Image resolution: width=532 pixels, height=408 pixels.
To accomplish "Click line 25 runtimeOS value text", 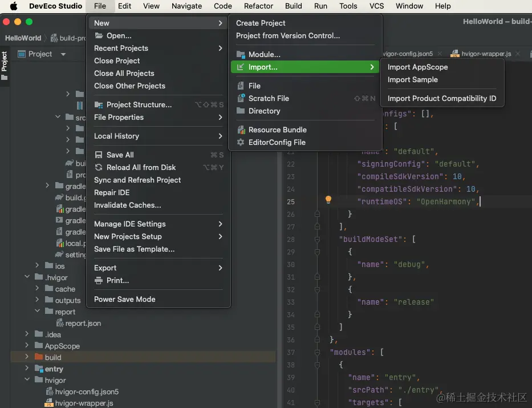I will click(446, 201).
